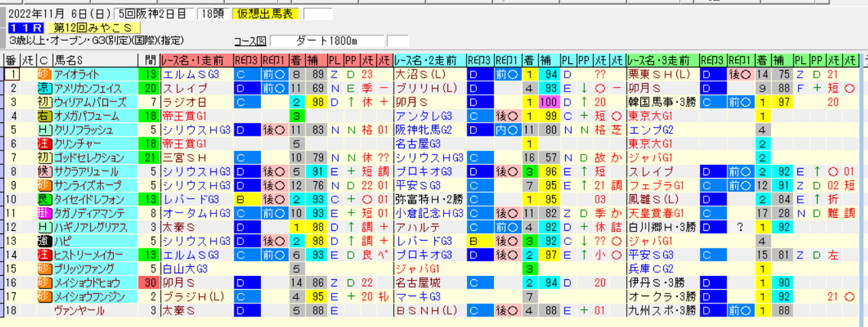Viewport: 868px width, 327px height.
Task: Click the 18頭 runner count field
Action: [x=213, y=14]
